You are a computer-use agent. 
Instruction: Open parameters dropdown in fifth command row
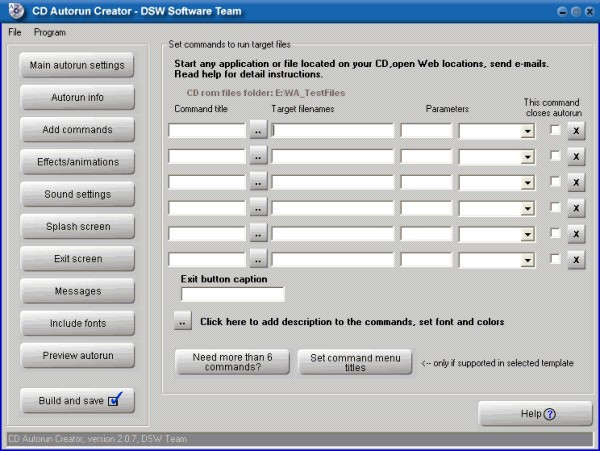pos(527,234)
